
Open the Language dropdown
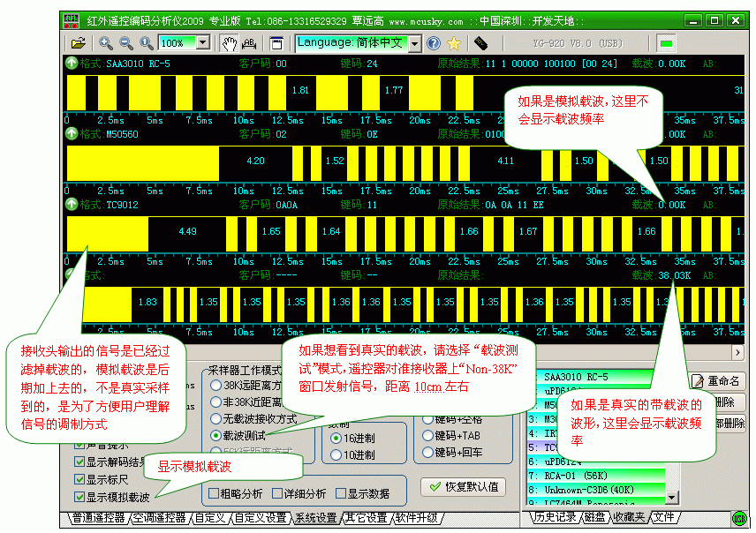414,42
